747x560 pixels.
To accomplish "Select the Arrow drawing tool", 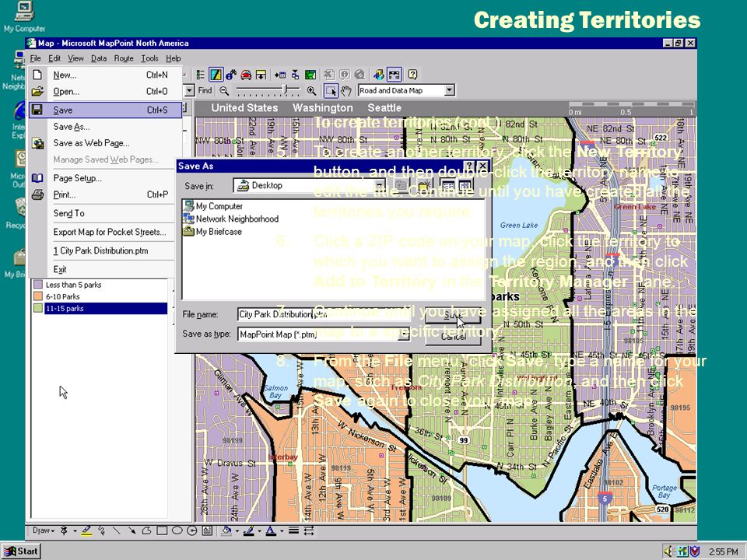I will (x=132, y=530).
